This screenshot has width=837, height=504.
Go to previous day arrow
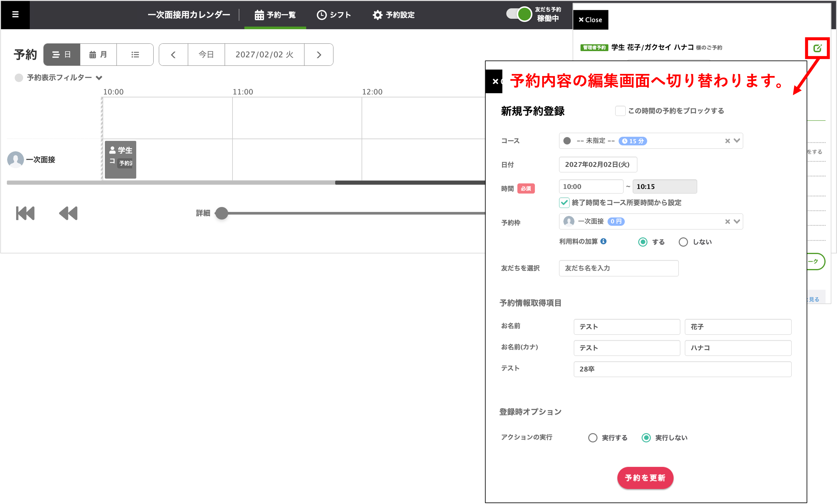coord(173,55)
